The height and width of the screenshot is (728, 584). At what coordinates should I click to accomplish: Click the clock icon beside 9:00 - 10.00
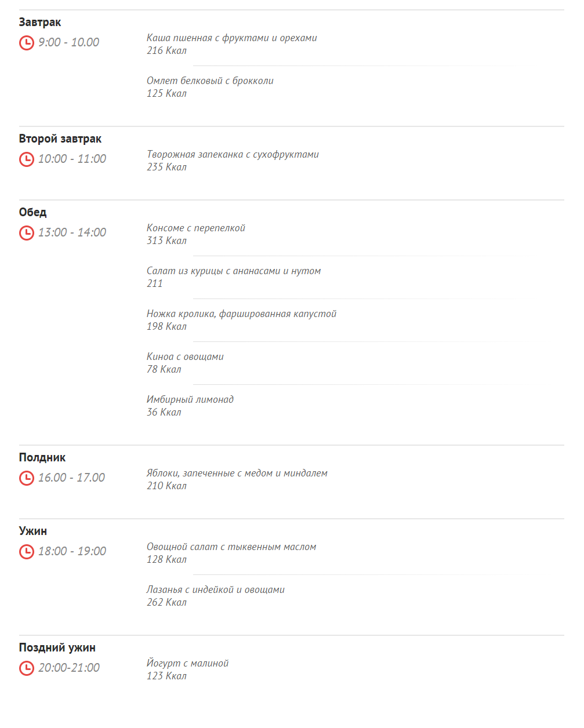27,43
